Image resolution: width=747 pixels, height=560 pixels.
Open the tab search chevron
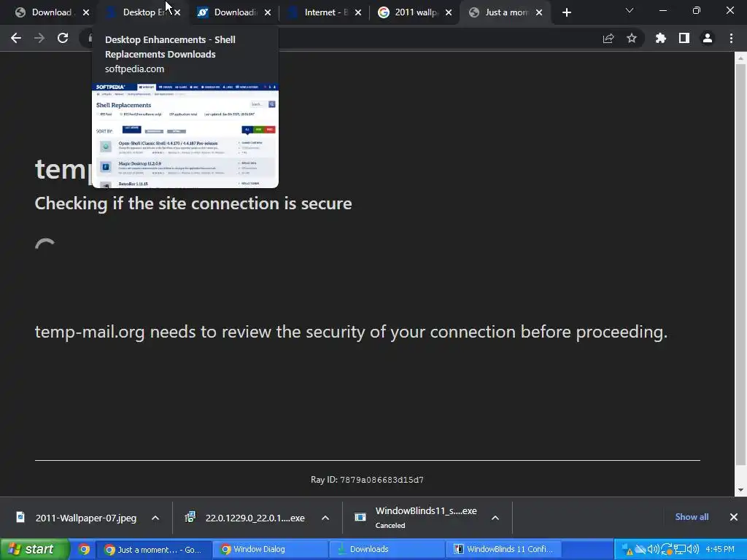[x=630, y=10]
